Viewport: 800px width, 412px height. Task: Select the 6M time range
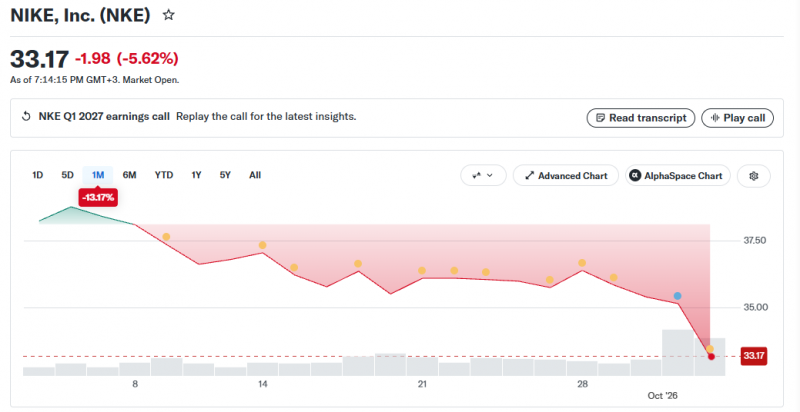tap(130, 175)
